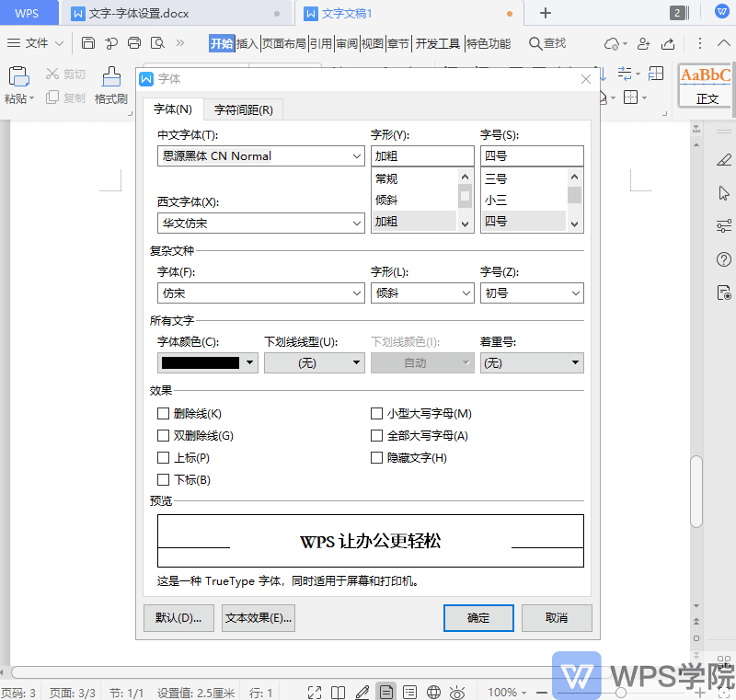Click the collaboration user icon
The height and width of the screenshot is (700, 736).
tap(643, 43)
